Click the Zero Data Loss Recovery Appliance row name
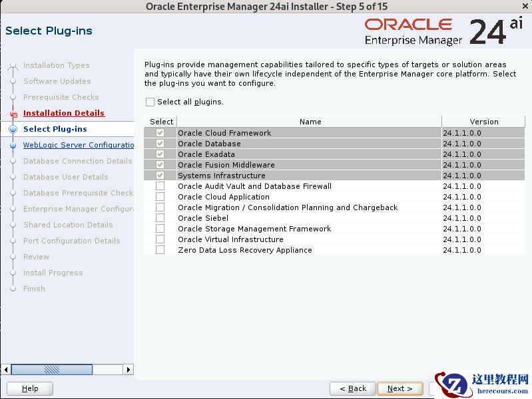Screen dimensions: 532x399 pos(245,250)
